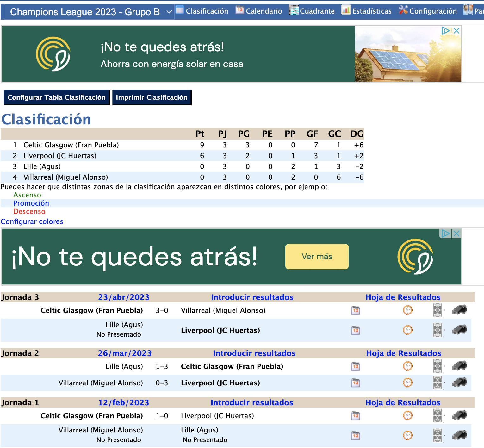Click clock icon for Lille vs Liverpool Jornada 3 match
The image size is (484, 448).
407,330
